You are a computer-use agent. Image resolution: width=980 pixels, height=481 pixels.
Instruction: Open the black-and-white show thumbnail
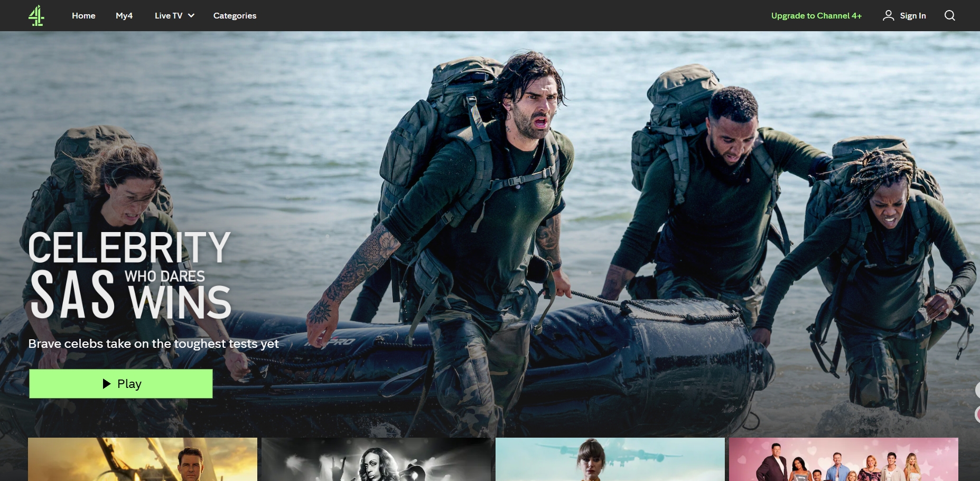[x=376, y=459]
